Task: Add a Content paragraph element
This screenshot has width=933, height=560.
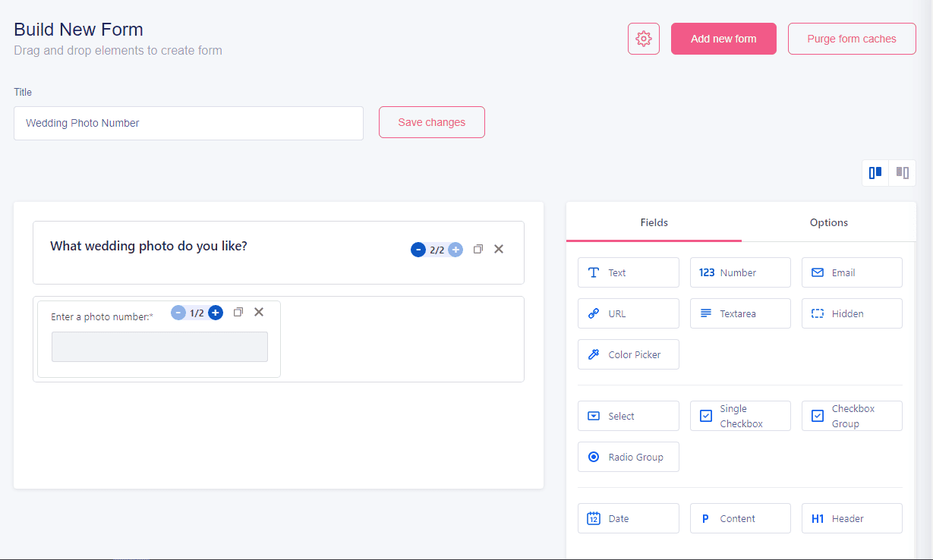Action: coord(740,518)
